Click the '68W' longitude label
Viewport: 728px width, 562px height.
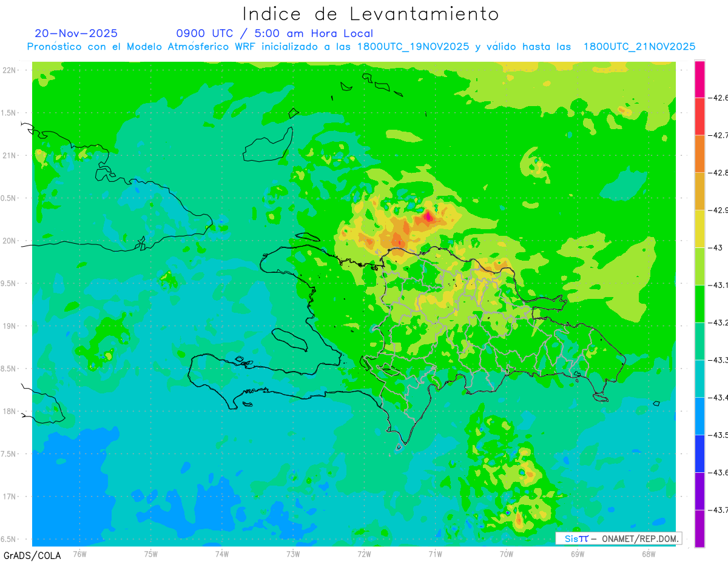tap(648, 554)
